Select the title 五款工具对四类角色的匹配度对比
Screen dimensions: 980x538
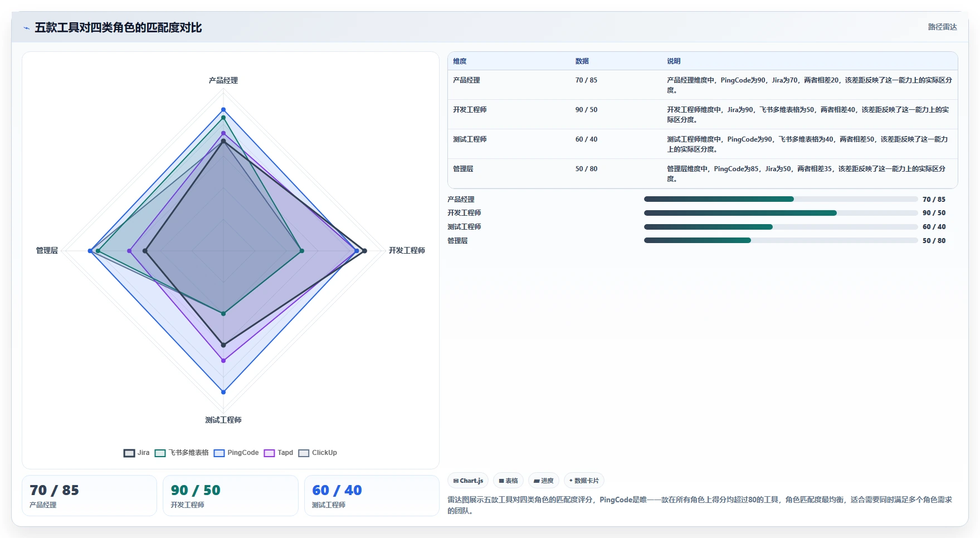tap(118, 27)
